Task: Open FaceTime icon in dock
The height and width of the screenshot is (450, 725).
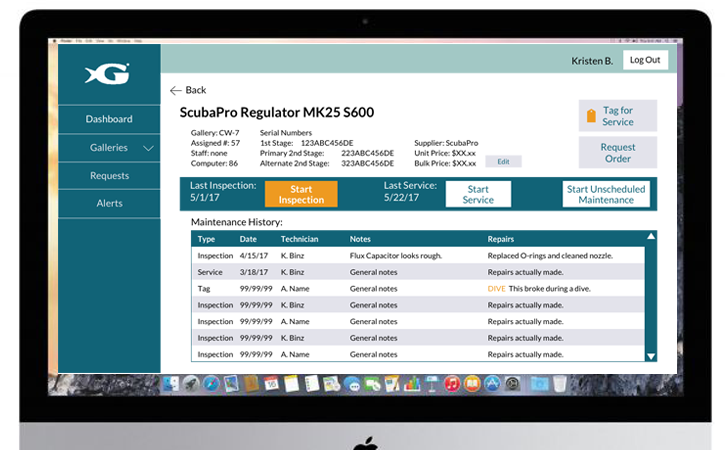Action: (x=372, y=384)
